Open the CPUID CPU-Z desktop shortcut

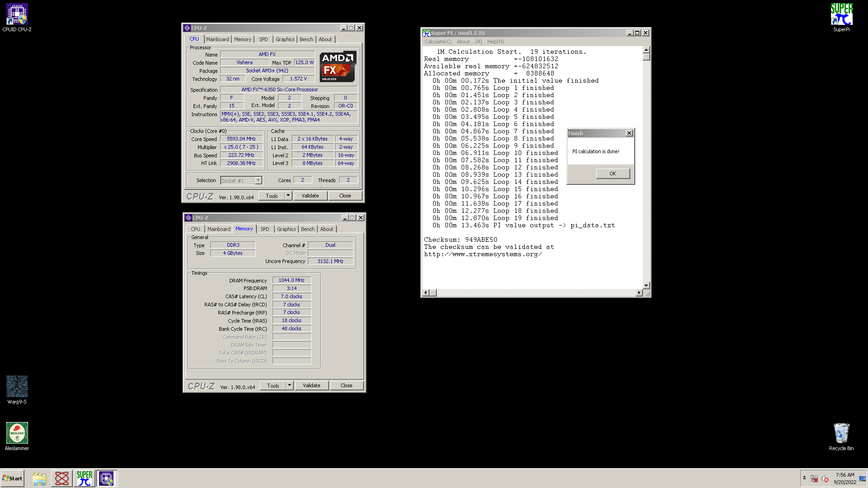point(17,18)
